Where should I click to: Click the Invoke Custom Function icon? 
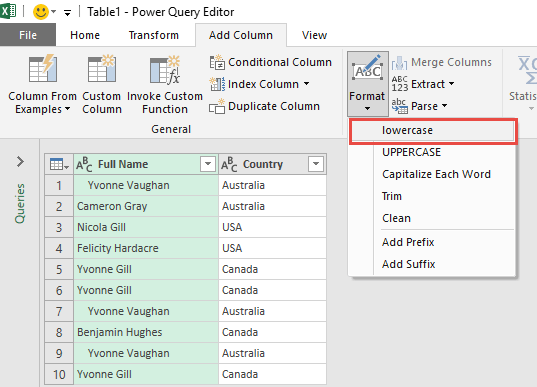[165, 69]
